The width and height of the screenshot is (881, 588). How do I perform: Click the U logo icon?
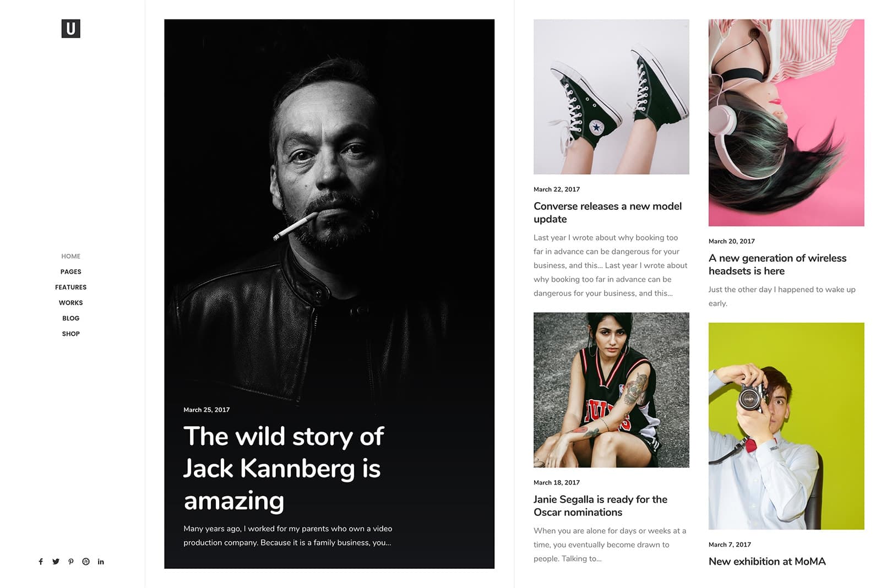point(70,29)
